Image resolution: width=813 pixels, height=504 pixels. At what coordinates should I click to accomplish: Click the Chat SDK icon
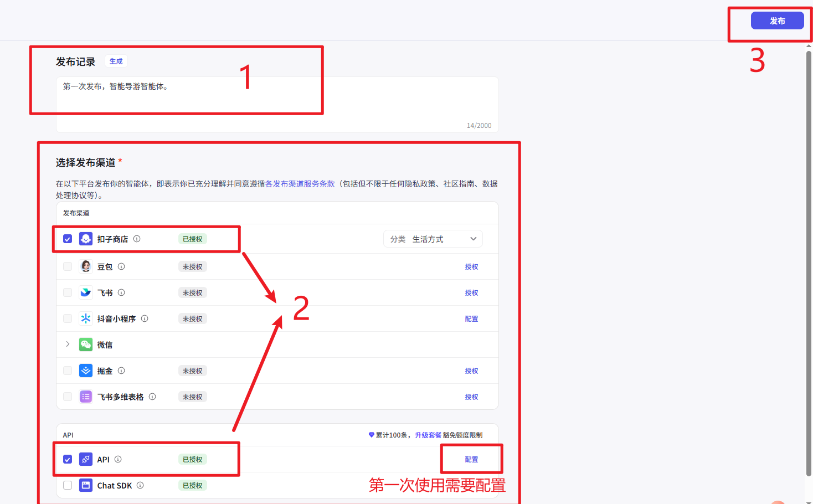coord(86,485)
